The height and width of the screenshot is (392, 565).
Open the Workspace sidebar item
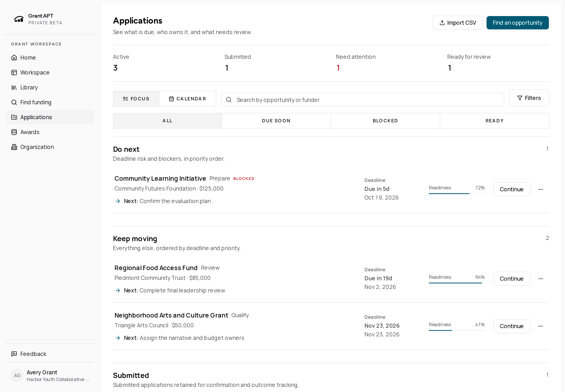(x=50, y=73)
